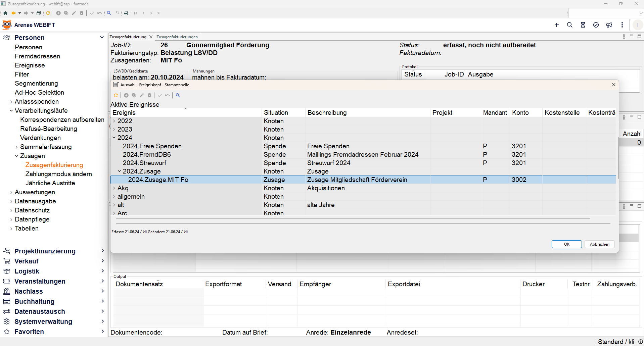644x346 pixels.
Task: Collapse the 2024.Zusage tree node
Action: pos(119,171)
